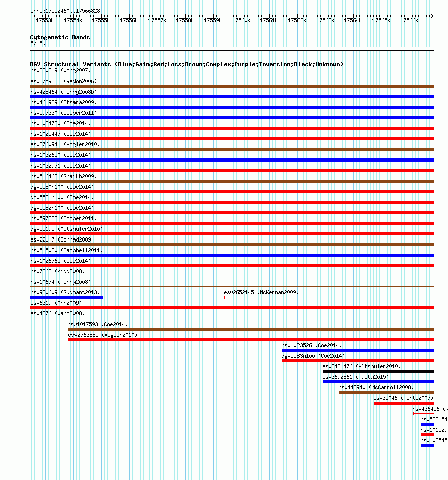The width and height of the screenshot is (448, 480).
Task: Click the nsv515020 (Campbell2011) label
Action: tap(66, 250)
